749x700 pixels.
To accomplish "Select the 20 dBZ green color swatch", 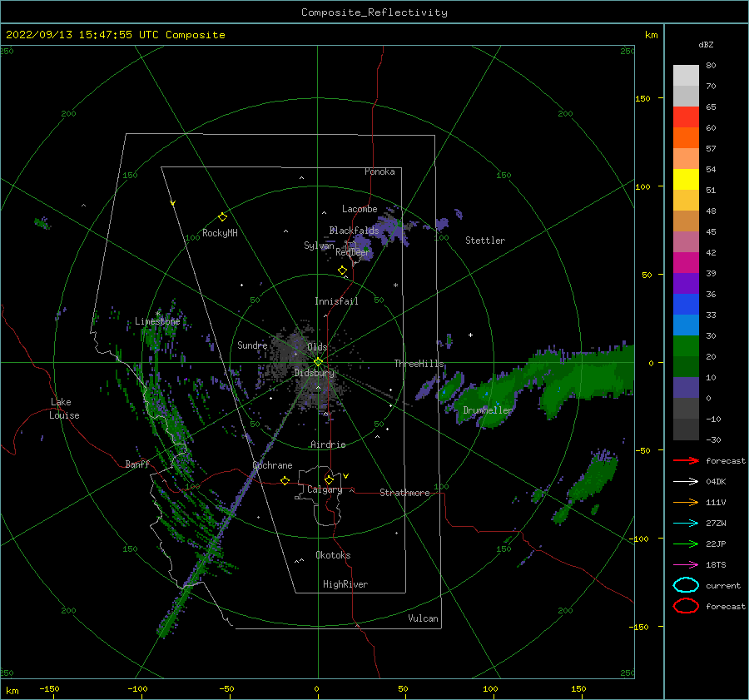I will pyautogui.click(x=686, y=346).
